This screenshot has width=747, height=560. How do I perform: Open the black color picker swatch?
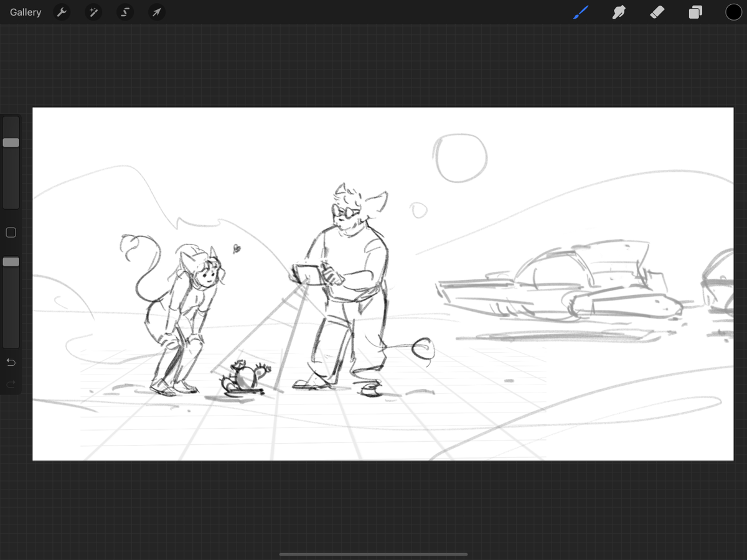733,12
